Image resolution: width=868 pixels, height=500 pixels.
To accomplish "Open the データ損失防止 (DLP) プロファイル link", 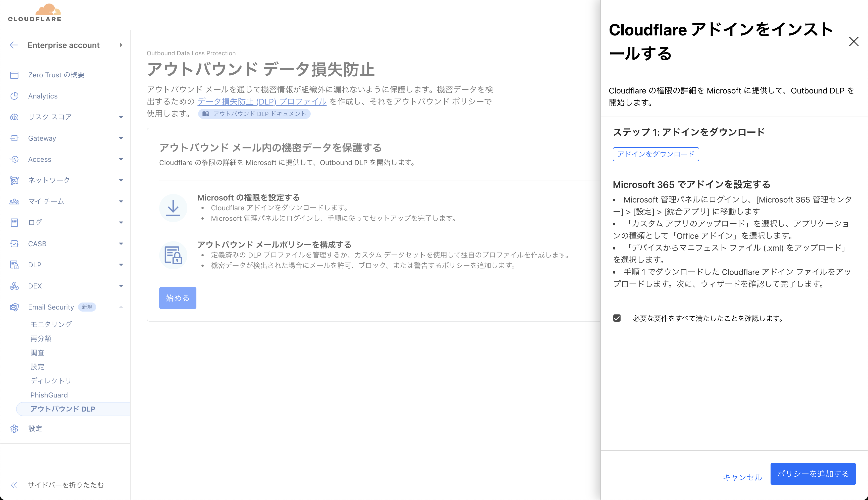I will 262,102.
